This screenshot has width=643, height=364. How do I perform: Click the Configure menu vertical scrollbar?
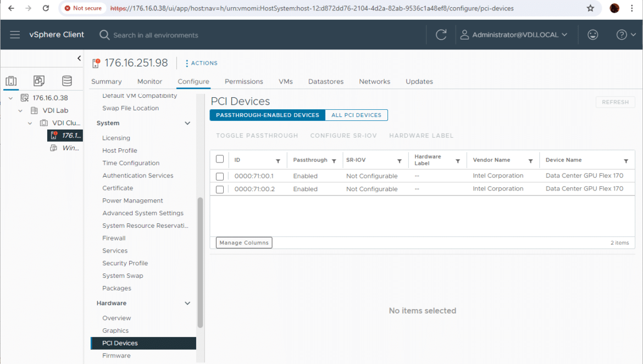tap(200, 263)
